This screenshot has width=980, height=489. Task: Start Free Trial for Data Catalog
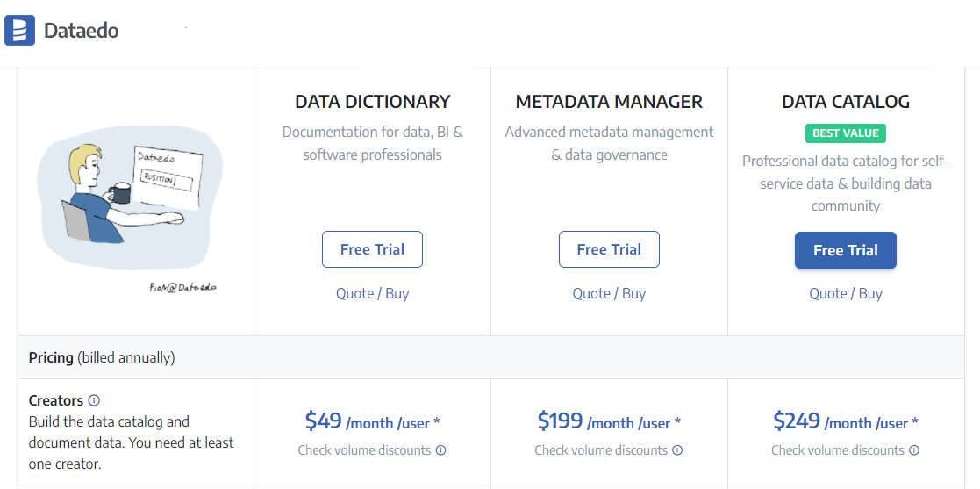(x=846, y=250)
